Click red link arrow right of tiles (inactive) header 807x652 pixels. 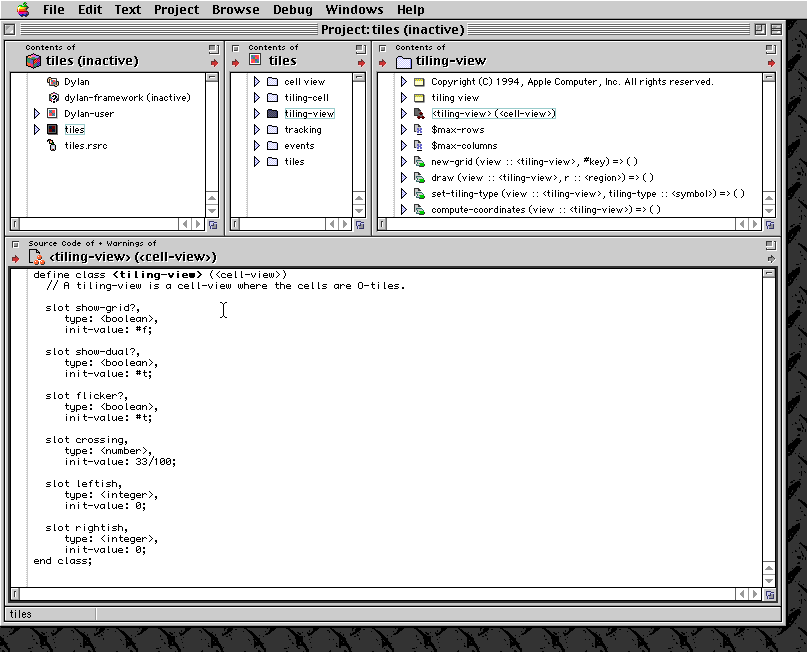point(214,63)
